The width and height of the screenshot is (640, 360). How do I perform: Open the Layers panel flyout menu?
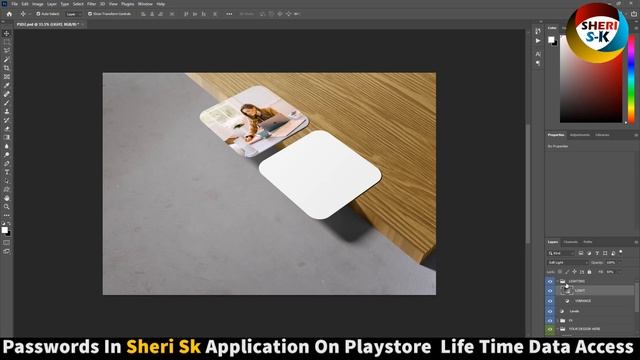636,242
